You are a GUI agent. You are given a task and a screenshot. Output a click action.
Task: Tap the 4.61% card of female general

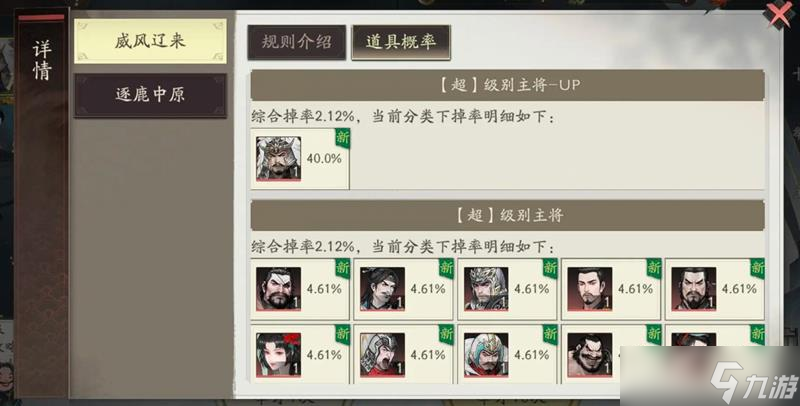coord(300,355)
